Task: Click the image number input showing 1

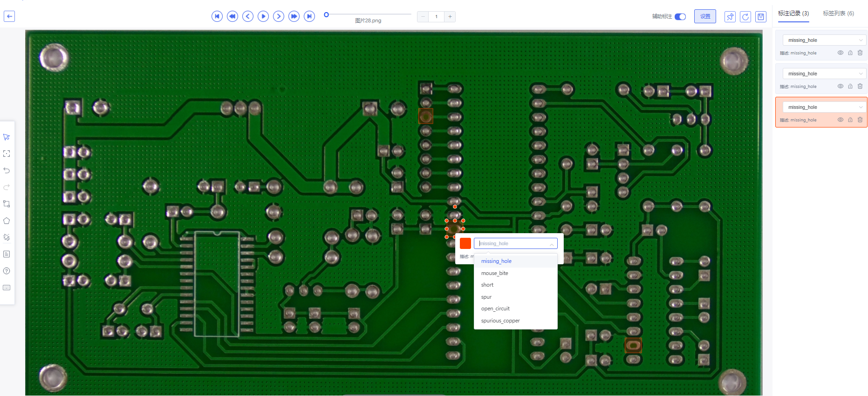Action: click(x=437, y=17)
